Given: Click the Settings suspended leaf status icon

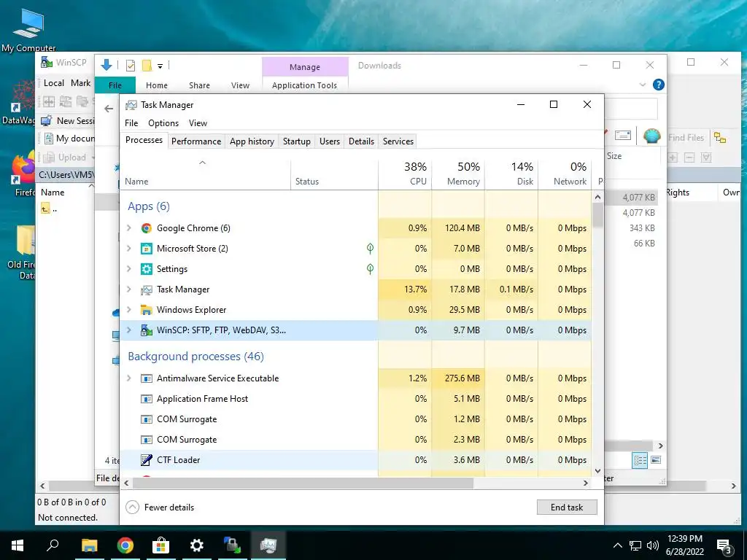Looking at the screenshot, I should (370, 268).
